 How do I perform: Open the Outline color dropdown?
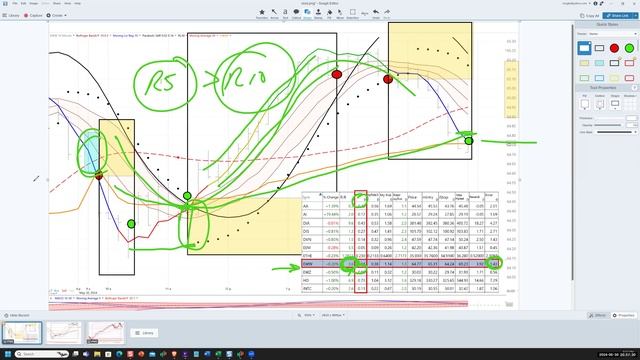point(600,104)
